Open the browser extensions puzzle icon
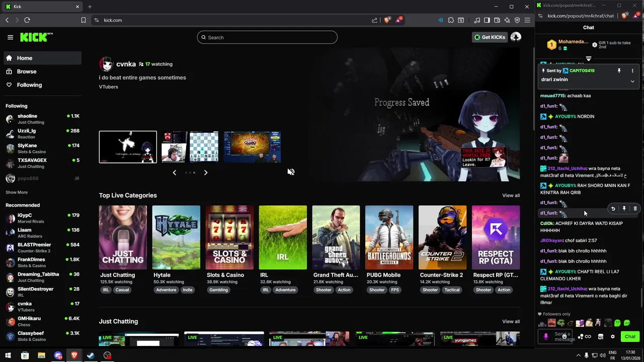 [x=451, y=20]
